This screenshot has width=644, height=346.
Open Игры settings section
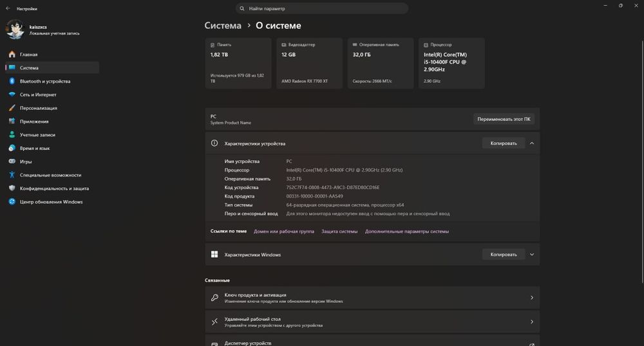coord(52,161)
